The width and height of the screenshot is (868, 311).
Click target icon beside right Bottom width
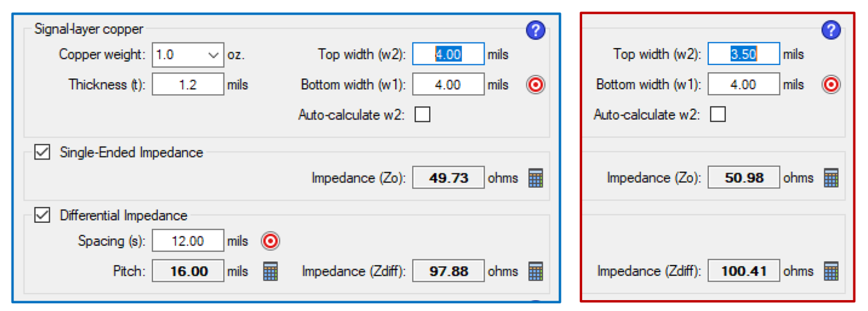pyautogui.click(x=830, y=84)
